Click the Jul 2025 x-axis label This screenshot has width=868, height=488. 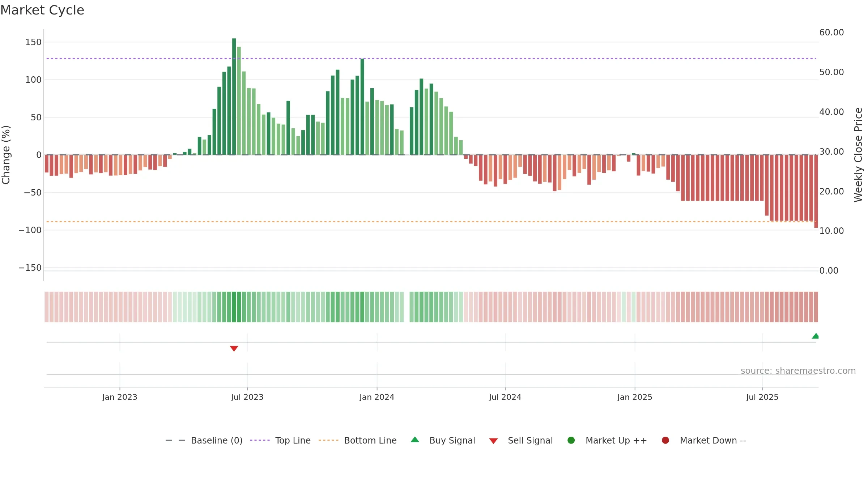pyautogui.click(x=762, y=397)
